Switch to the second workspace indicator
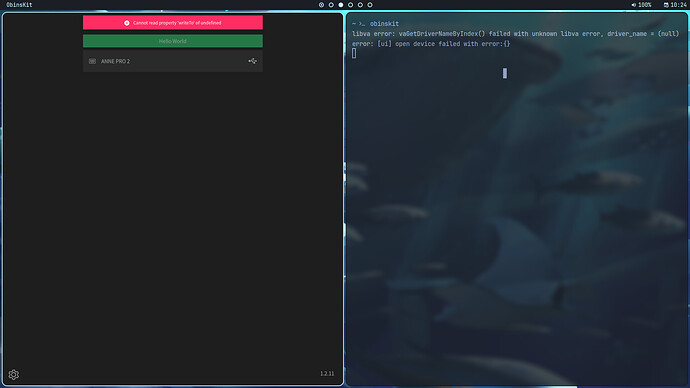Viewport: 690px width, 388px height. click(331, 5)
